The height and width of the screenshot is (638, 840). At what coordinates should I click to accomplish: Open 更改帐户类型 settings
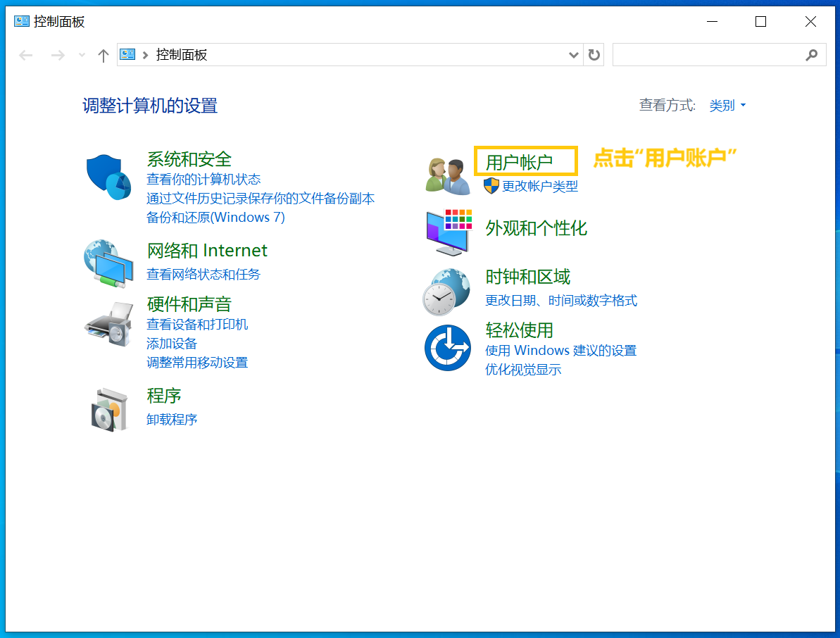539,186
